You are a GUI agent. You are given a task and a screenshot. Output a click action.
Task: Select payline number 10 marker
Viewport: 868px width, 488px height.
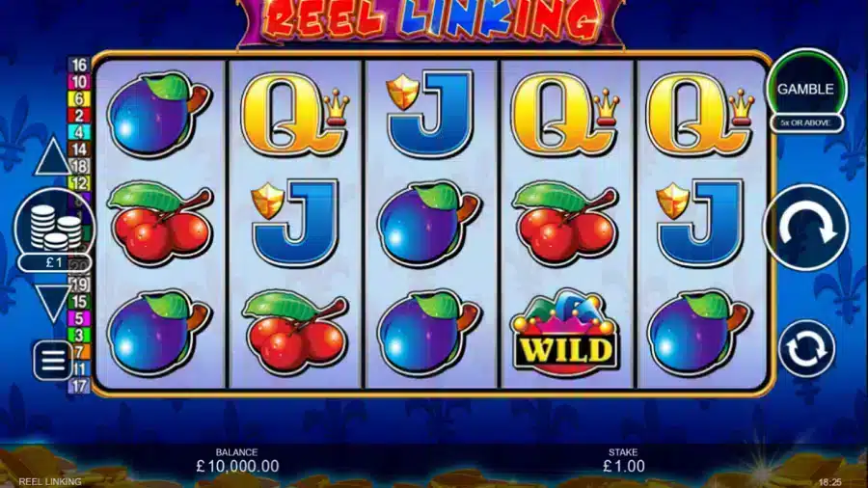tap(79, 82)
